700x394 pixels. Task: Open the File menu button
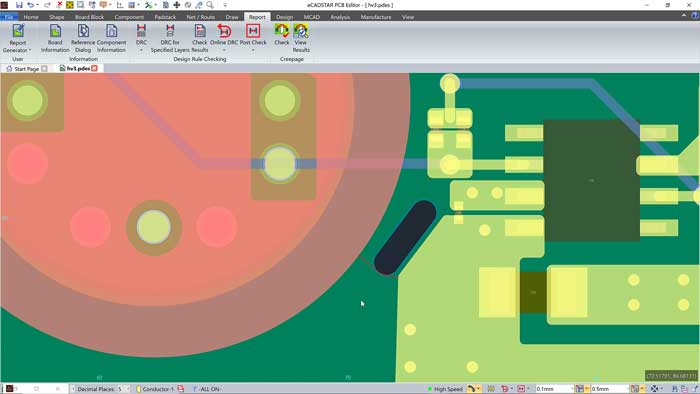9,17
